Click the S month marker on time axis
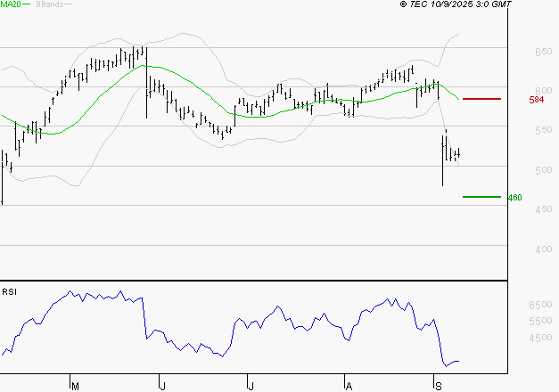 point(438,385)
